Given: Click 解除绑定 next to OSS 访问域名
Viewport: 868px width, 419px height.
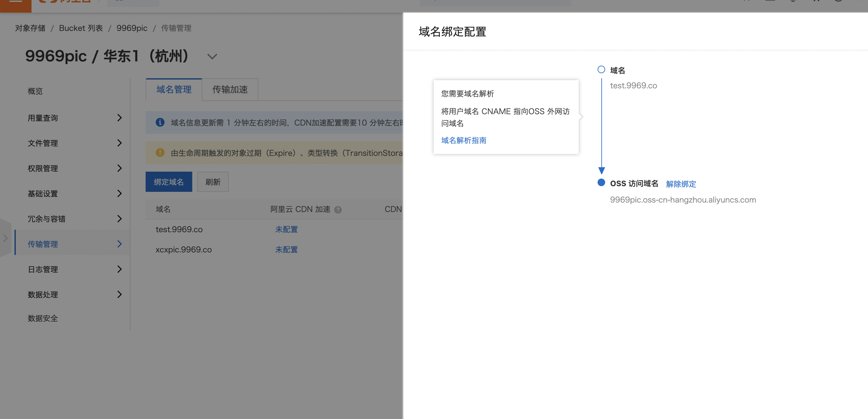Looking at the screenshot, I should pos(681,184).
